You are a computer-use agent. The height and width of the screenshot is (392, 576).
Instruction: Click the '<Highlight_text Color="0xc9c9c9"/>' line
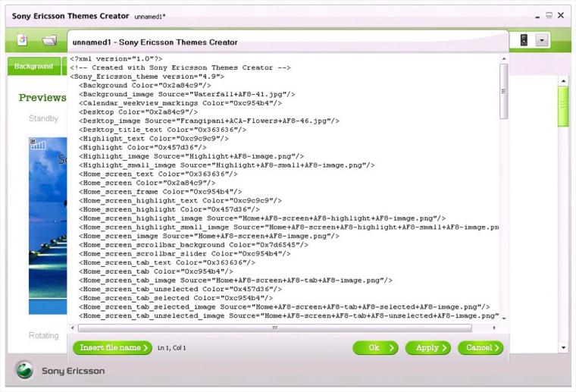(154, 139)
